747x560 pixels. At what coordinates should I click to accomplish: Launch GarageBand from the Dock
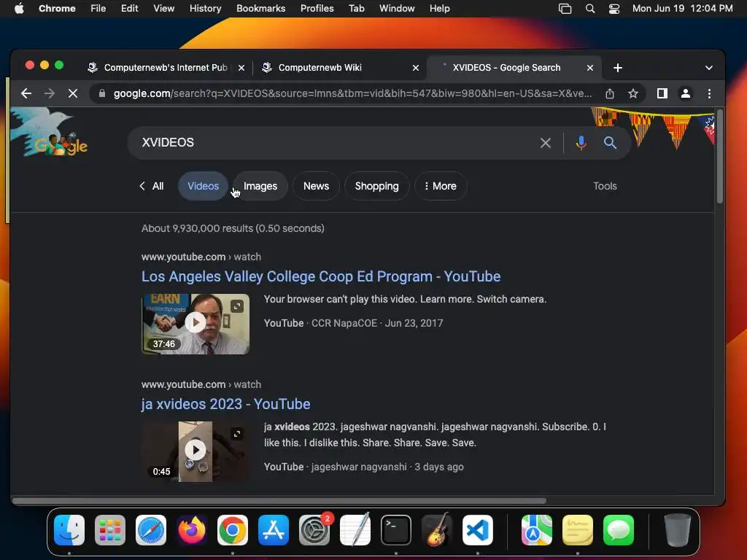437,529
